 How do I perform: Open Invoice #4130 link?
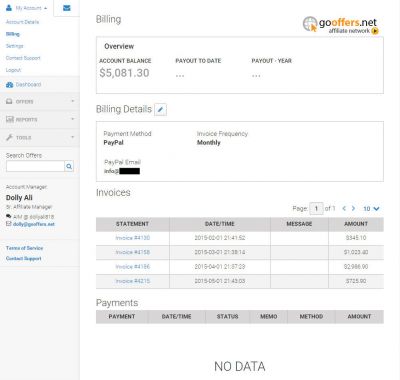coord(133,238)
